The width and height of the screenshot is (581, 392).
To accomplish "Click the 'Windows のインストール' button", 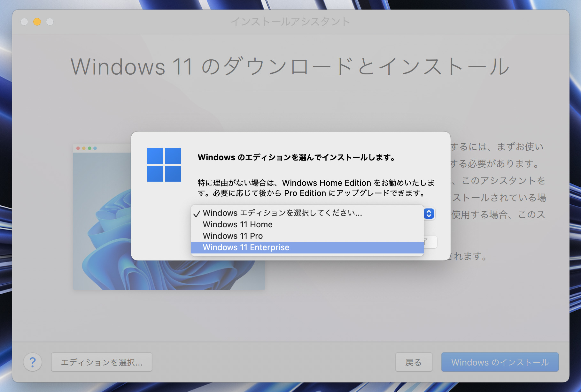I will (x=500, y=362).
